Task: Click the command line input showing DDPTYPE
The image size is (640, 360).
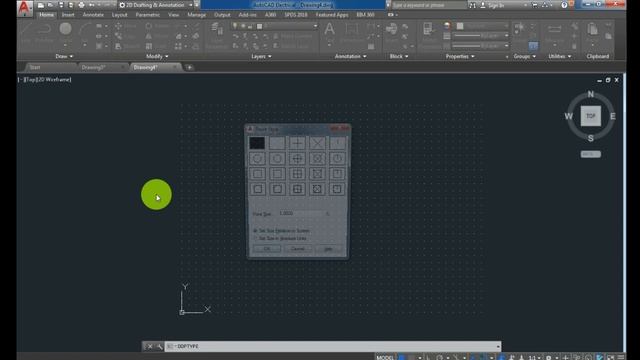Action: [x=333, y=346]
